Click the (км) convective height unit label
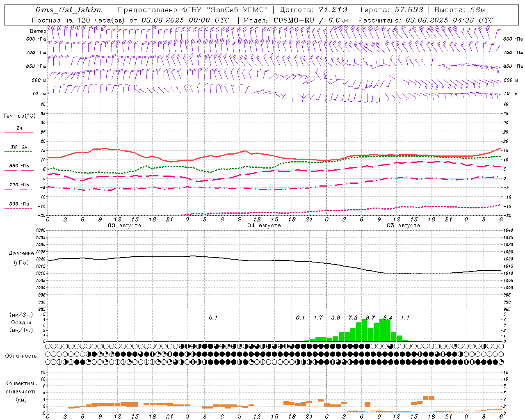This screenshot has width=525, height=420. click(x=21, y=399)
